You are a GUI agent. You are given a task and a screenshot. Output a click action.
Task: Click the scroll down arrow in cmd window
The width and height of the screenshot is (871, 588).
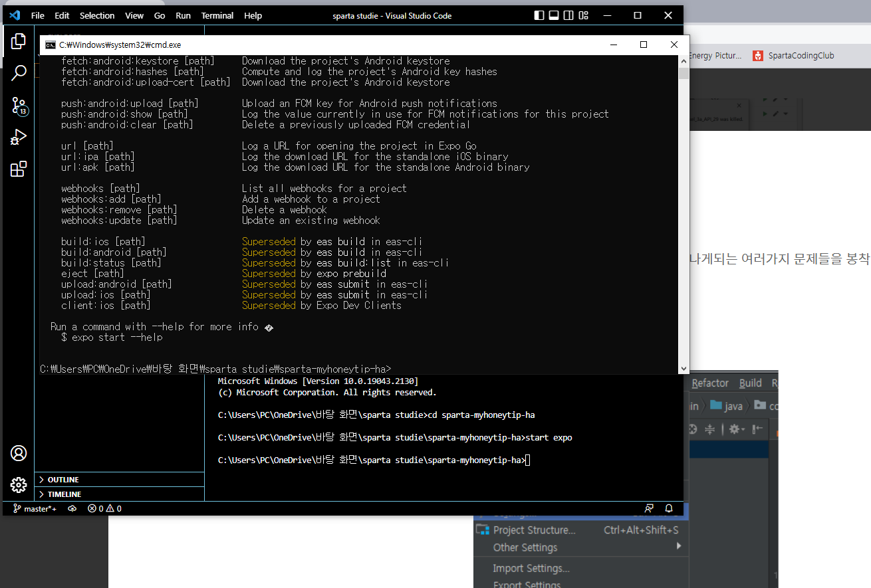point(684,369)
